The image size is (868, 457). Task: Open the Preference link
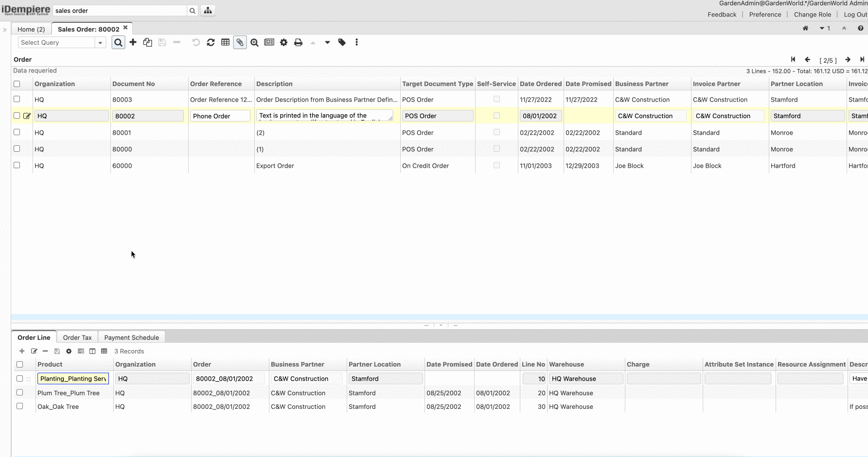pyautogui.click(x=765, y=15)
